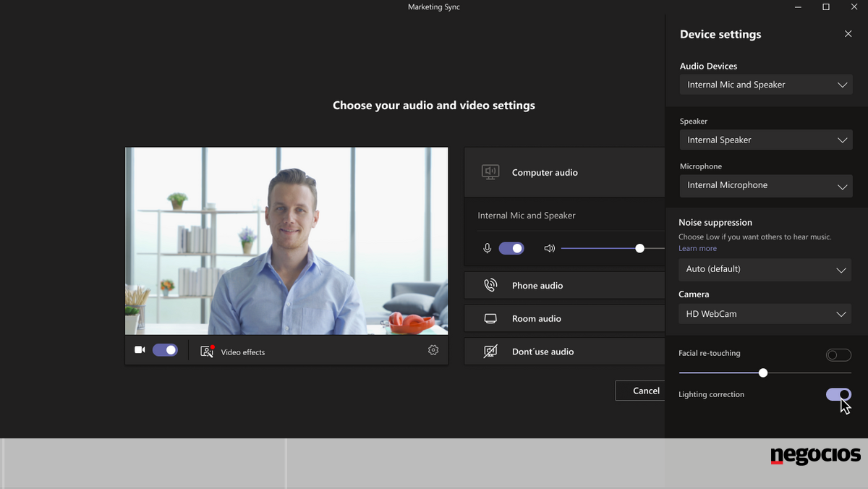Minimize the Marketing Sync window
Image resolution: width=868 pixels, height=489 pixels.
(x=798, y=7)
